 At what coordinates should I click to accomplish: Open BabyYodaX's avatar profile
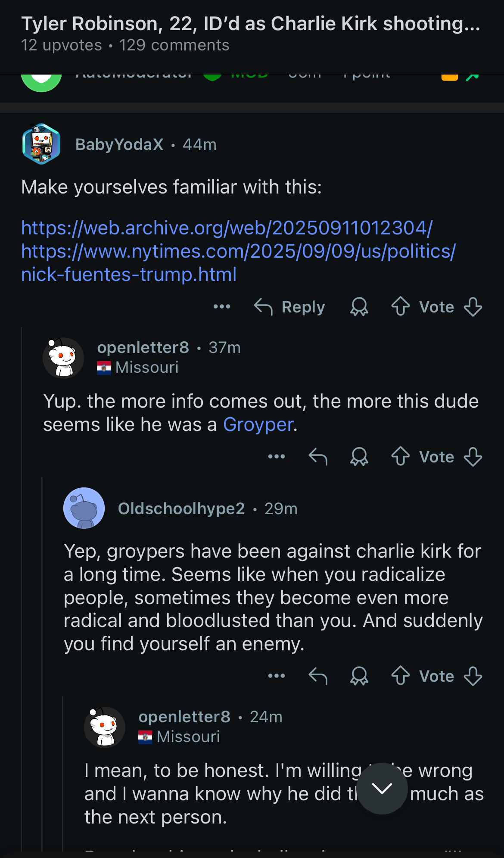[x=41, y=144]
